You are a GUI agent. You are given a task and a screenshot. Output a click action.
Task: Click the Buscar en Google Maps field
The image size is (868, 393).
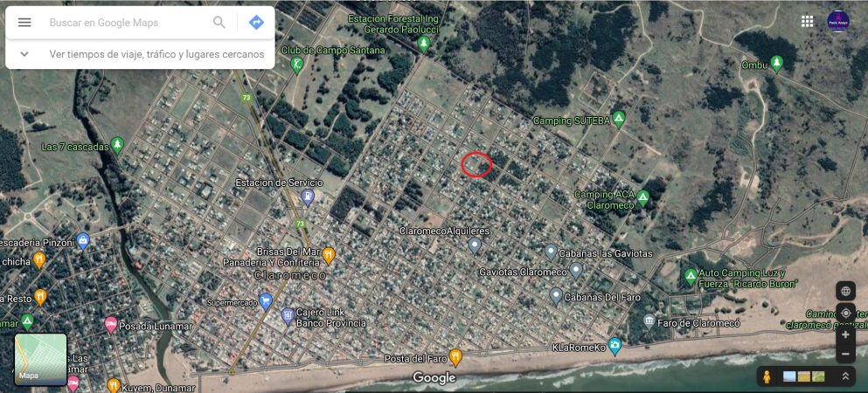point(128,23)
